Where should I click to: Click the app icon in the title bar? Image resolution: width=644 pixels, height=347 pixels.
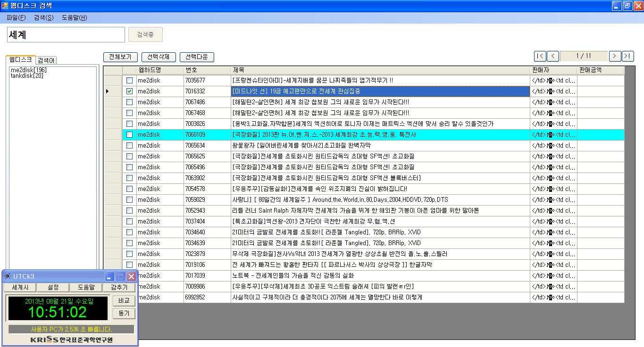(x=5, y=6)
